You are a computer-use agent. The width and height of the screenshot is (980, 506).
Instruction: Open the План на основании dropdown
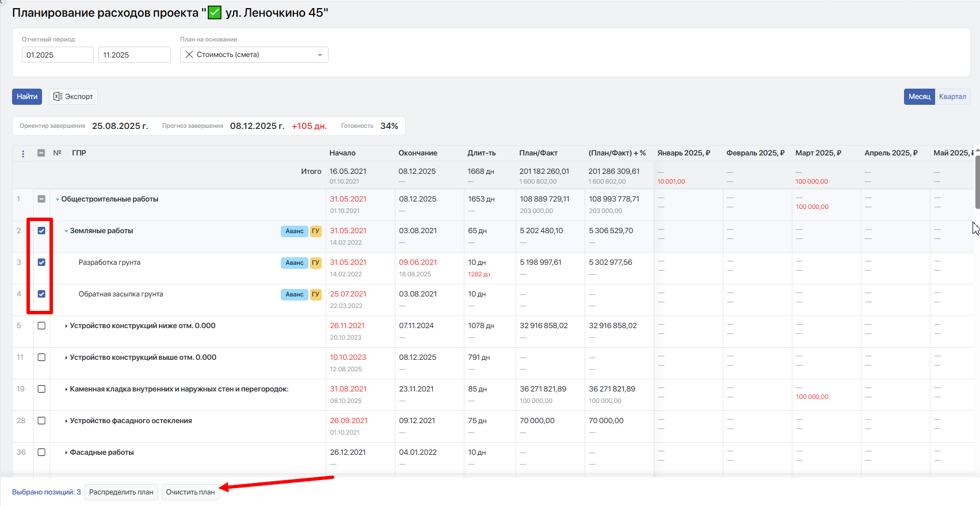click(x=319, y=55)
